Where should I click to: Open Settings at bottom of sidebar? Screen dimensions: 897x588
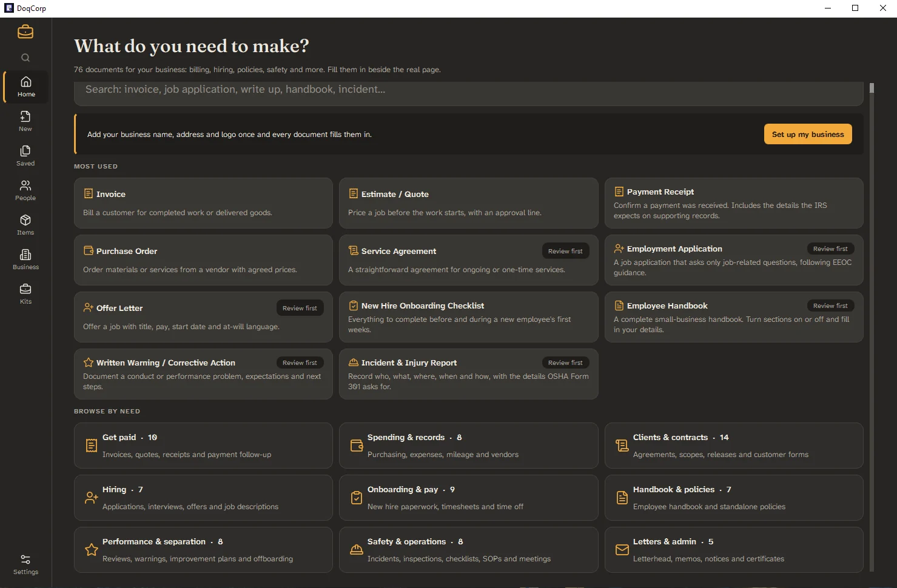pyautogui.click(x=25, y=564)
